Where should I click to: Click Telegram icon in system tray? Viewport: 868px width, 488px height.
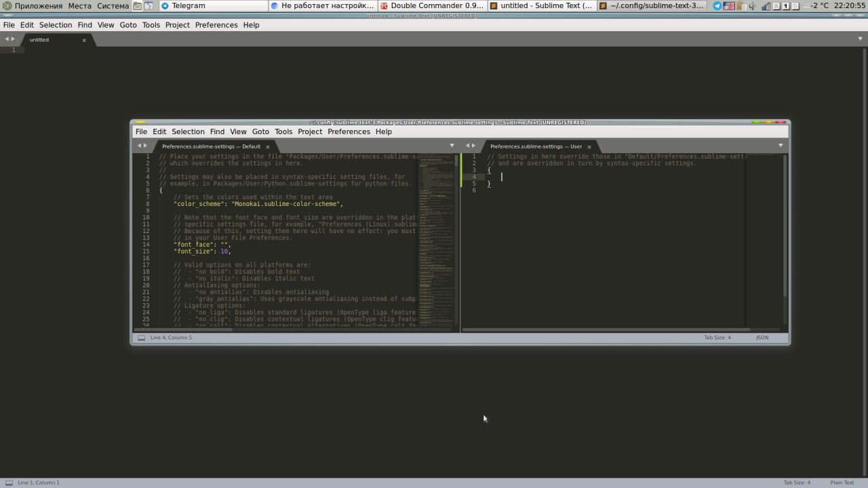pos(717,5)
